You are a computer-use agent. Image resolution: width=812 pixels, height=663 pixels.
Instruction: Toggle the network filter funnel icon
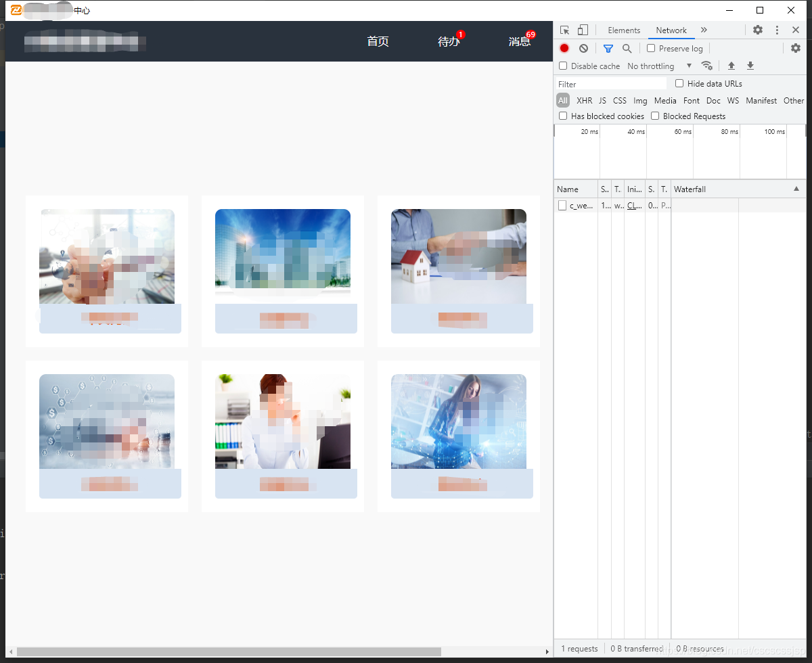coord(608,49)
